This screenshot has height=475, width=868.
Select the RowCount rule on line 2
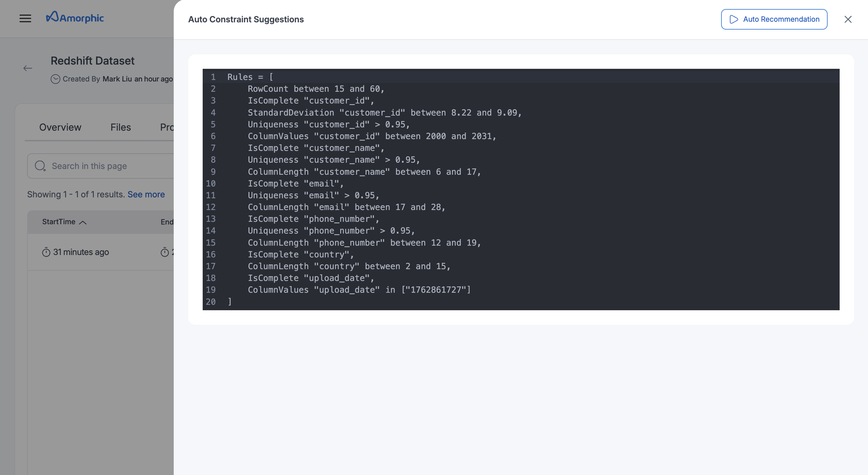coord(316,89)
